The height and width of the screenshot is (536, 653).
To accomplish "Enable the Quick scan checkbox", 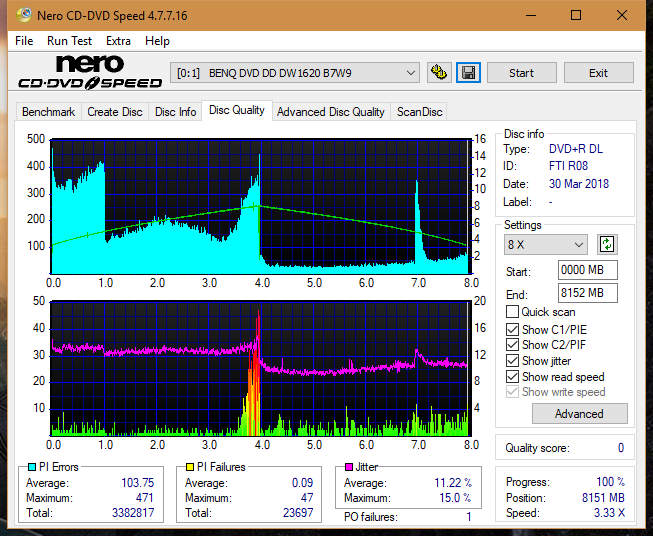I will pyautogui.click(x=512, y=312).
